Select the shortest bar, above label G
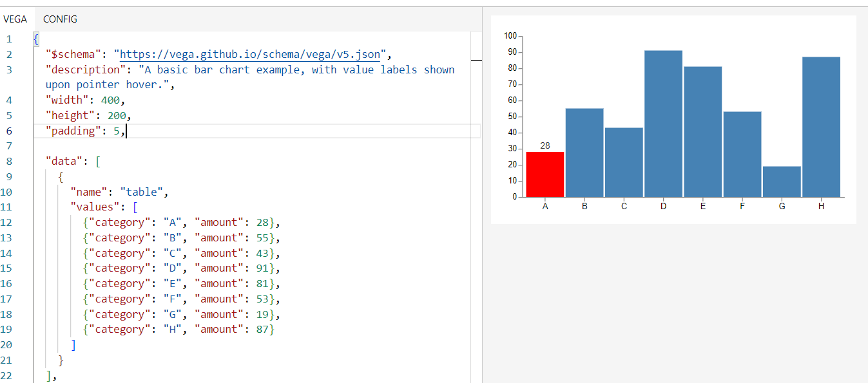This screenshot has height=383, width=868. tap(782, 182)
